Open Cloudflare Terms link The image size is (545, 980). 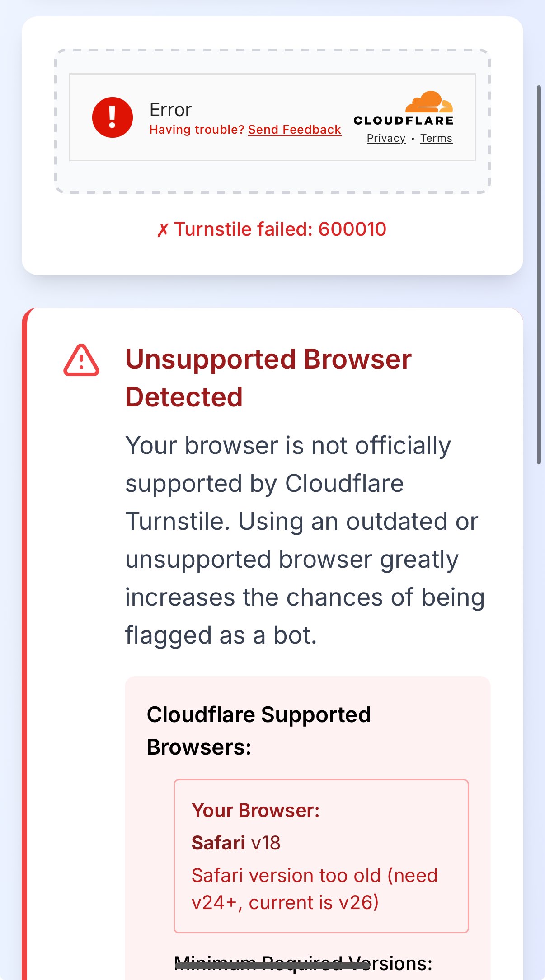[x=436, y=138]
